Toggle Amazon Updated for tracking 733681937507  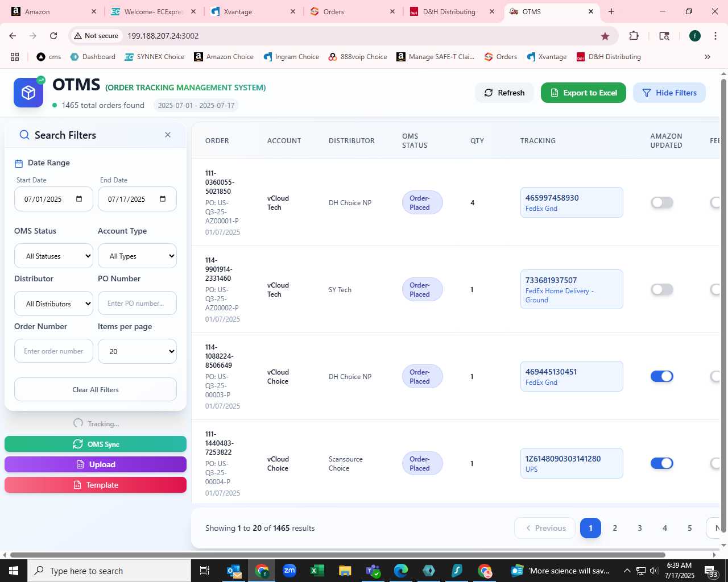pos(662,289)
